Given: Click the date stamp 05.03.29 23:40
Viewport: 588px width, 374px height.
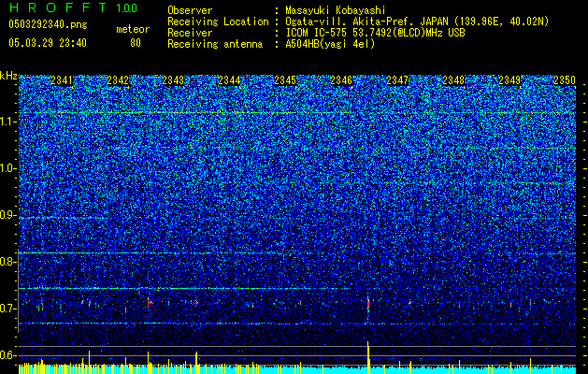Looking at the screenshot, I should pos(48,43).
